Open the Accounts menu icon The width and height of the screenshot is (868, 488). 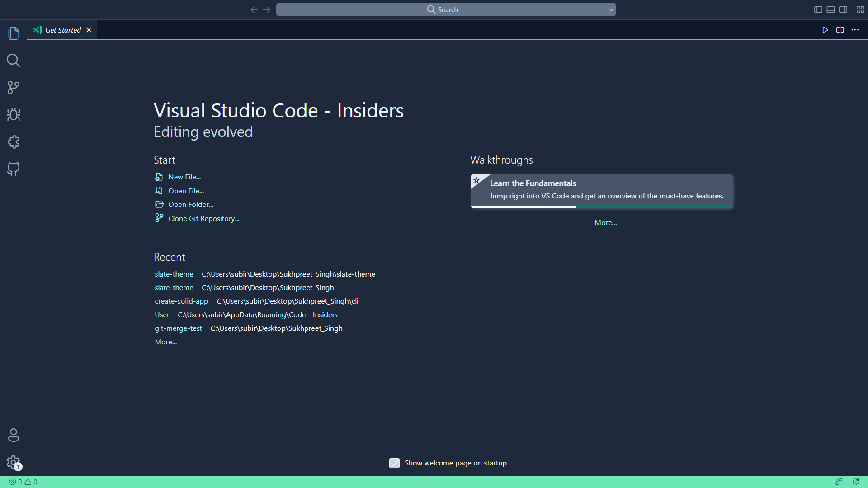point(14,435)
